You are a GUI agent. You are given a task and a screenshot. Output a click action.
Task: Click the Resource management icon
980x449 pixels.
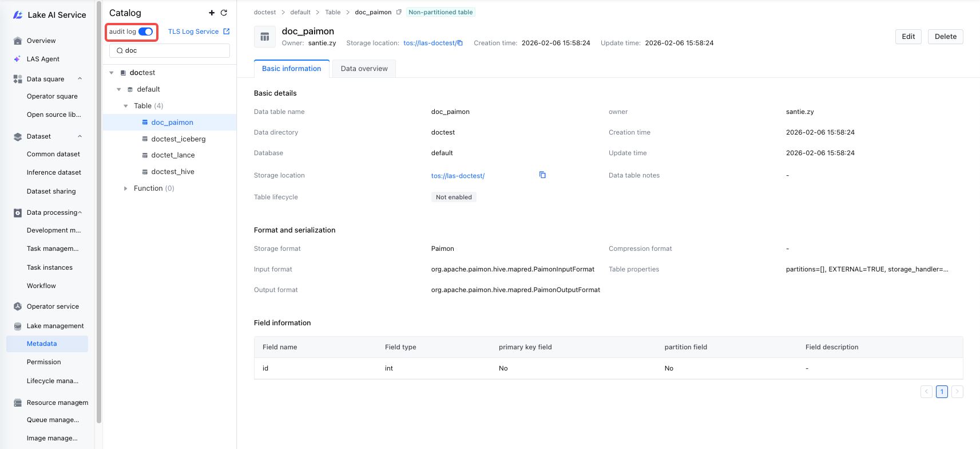18,403
